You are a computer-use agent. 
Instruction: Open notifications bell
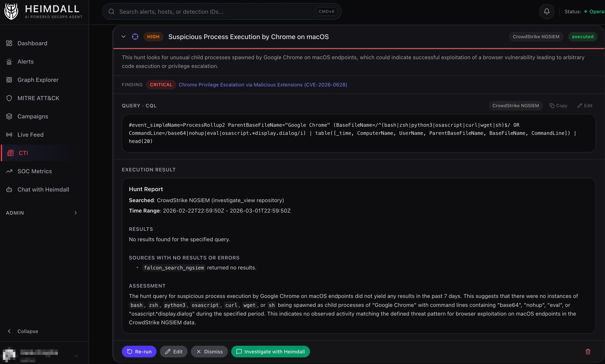547,11
